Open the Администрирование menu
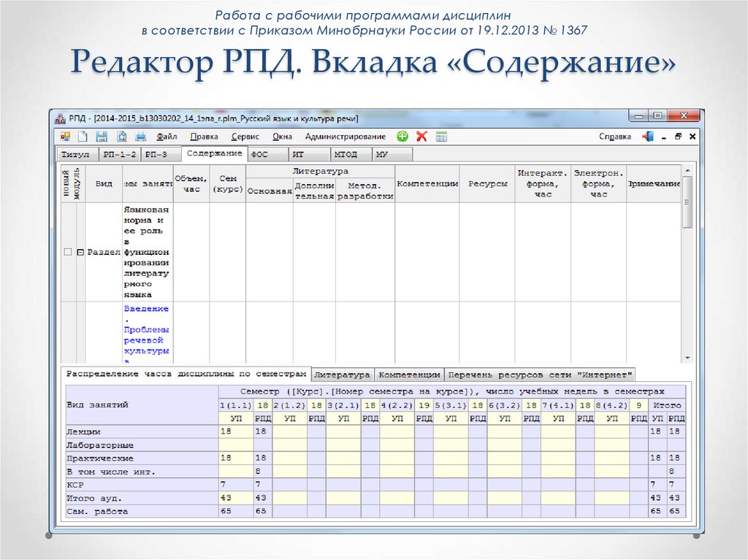 [x=346, y=137]
